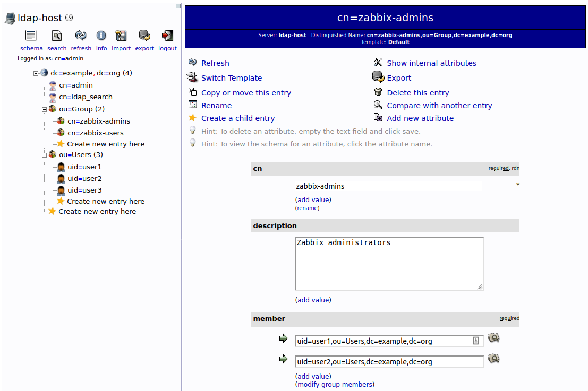Image resolution: width=588 pixels, height=391 pixels.
Task: Click the browse icon next to the user1 member field
Action: (x=493, y=338)
